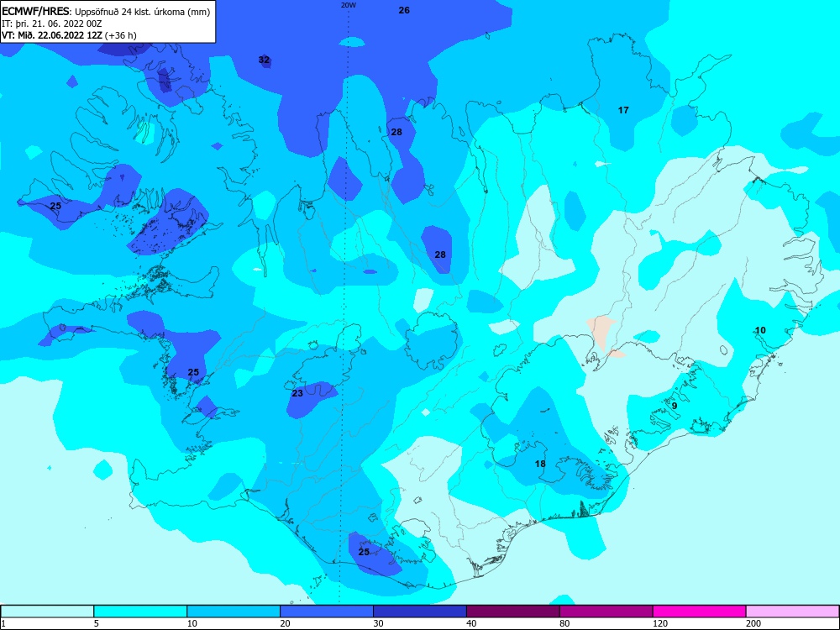This screenshot has height=630, width=840.
Task: Click the legend tick label 200
Action: (753, 623)
